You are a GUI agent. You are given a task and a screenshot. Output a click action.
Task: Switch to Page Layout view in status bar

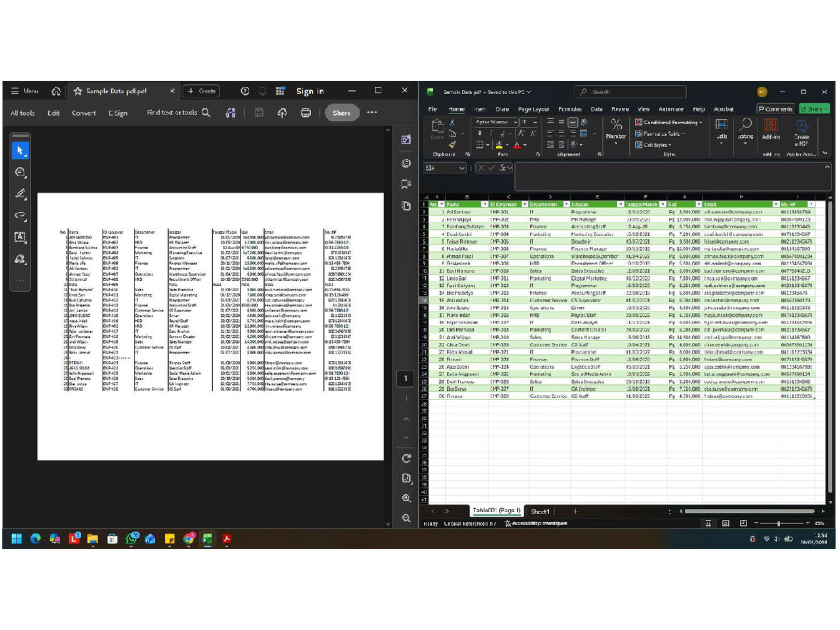tap(726, 523)
